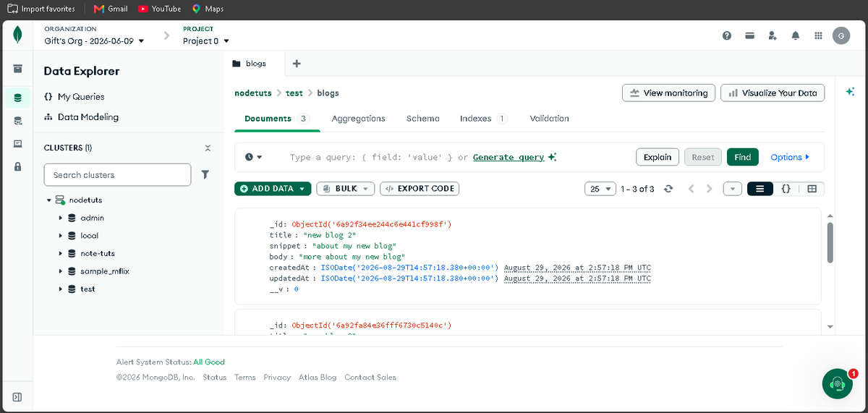Open the help question-mark icon
Screen dimensions: 868x413
click(727, 35)
